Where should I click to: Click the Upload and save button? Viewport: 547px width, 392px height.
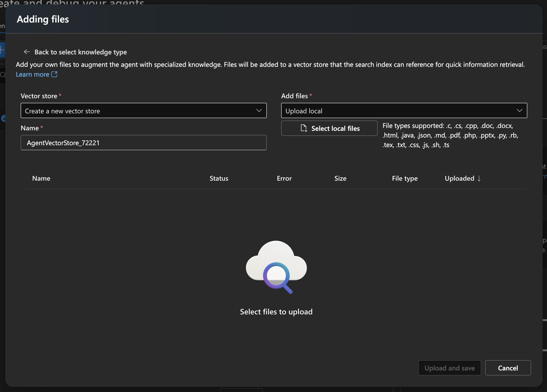click(449, 368)
